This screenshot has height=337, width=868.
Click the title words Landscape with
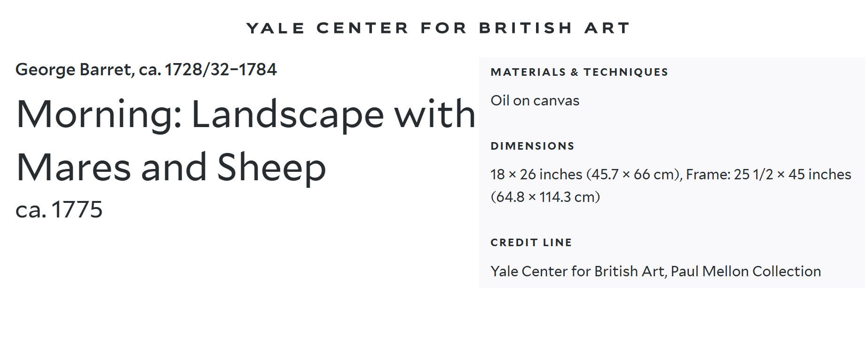[333, 114]
